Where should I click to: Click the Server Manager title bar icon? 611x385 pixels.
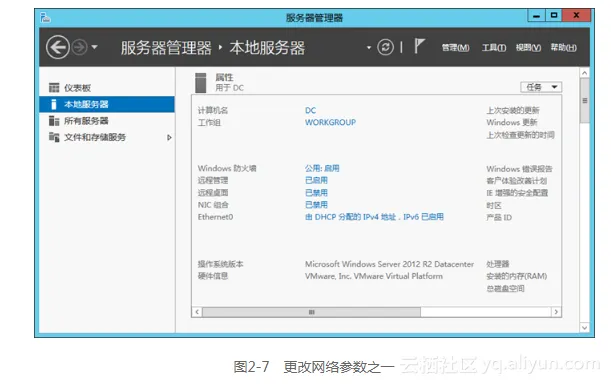(x=45, y=18)
